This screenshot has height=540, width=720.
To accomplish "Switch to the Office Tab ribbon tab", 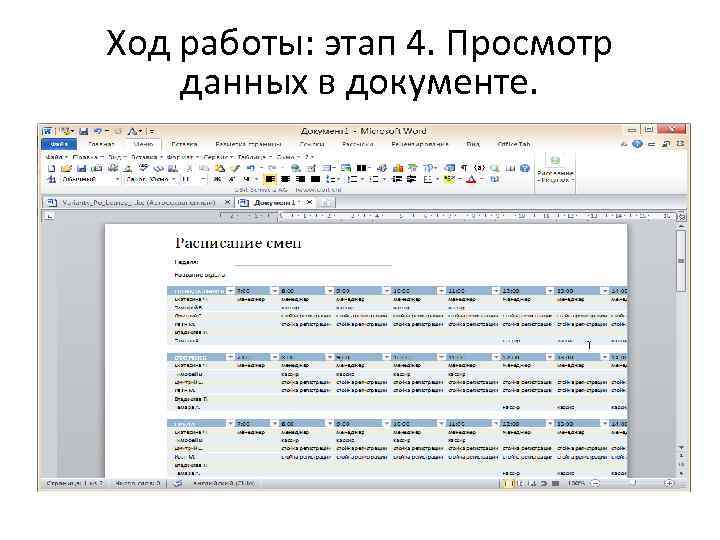I will (x=513, y=144).
